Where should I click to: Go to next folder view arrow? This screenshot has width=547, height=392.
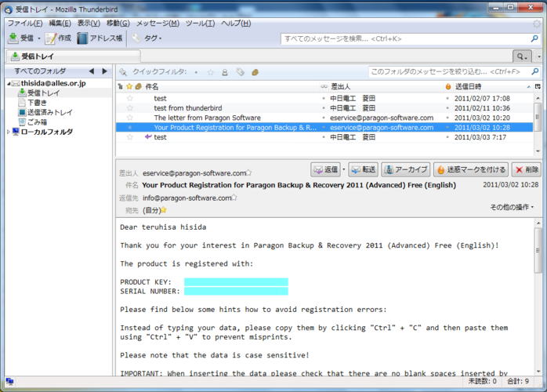coord(104,71)
